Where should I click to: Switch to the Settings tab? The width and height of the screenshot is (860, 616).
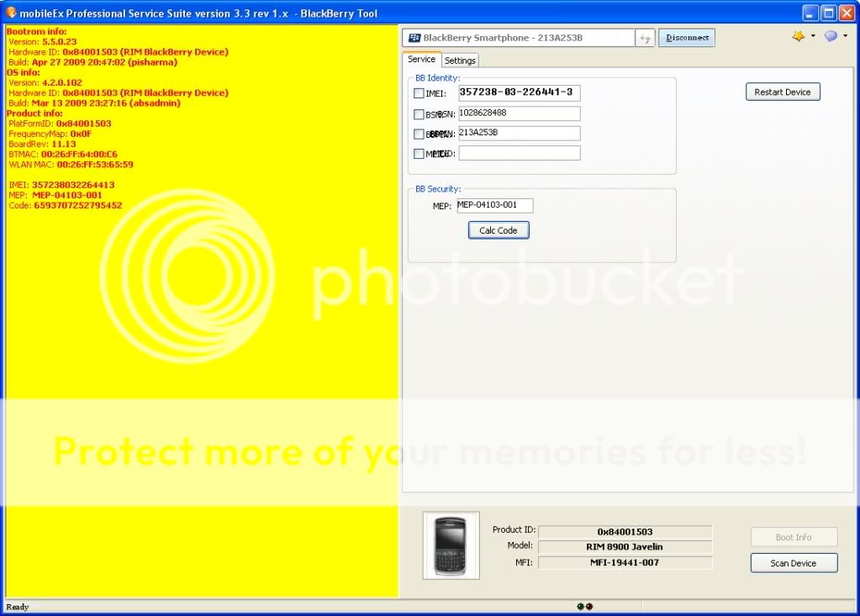(460, 61)
